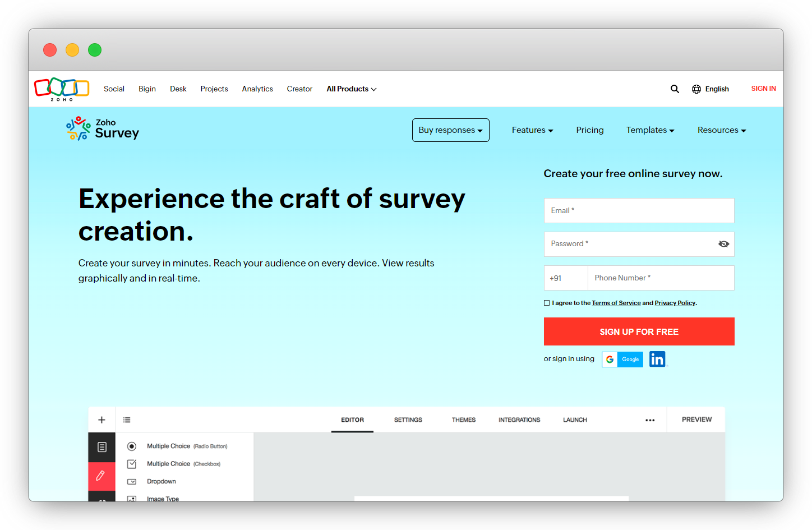
Task: Sign in with the LinkedIn icon
Action: point(657,359)
